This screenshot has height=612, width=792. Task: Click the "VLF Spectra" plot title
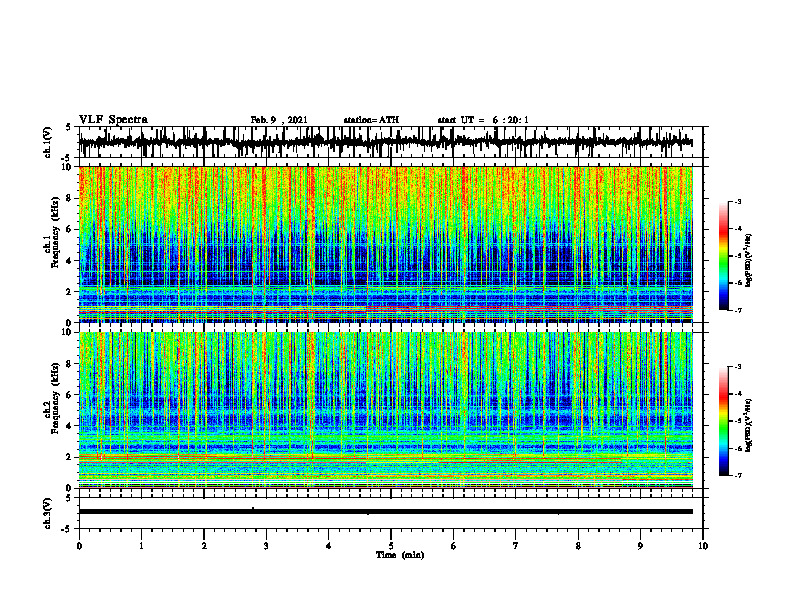click(113, 120)
